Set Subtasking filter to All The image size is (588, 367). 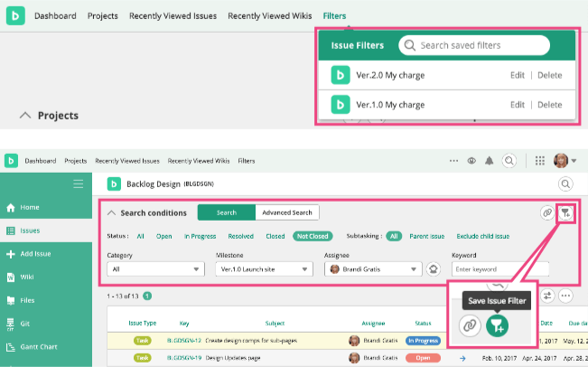click(x=394, y=236)
